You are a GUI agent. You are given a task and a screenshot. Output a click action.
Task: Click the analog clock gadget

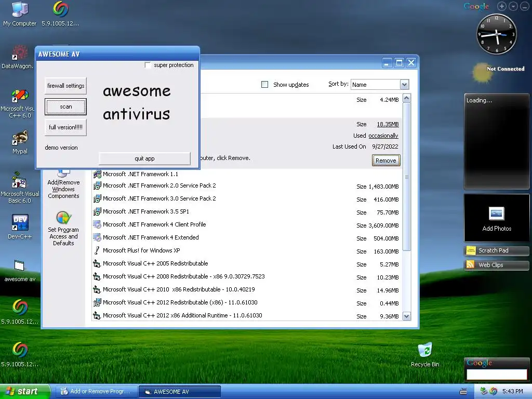point(497,34)
